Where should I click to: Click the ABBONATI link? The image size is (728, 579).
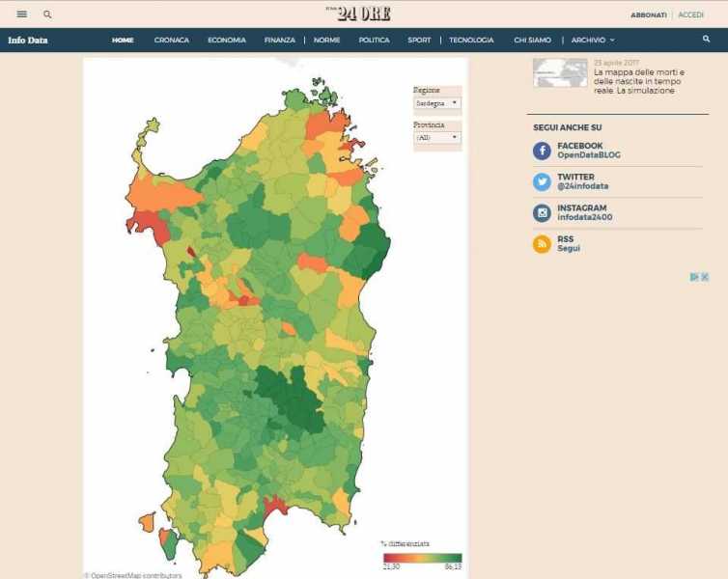pyautogui.click(x=648, y=14)
